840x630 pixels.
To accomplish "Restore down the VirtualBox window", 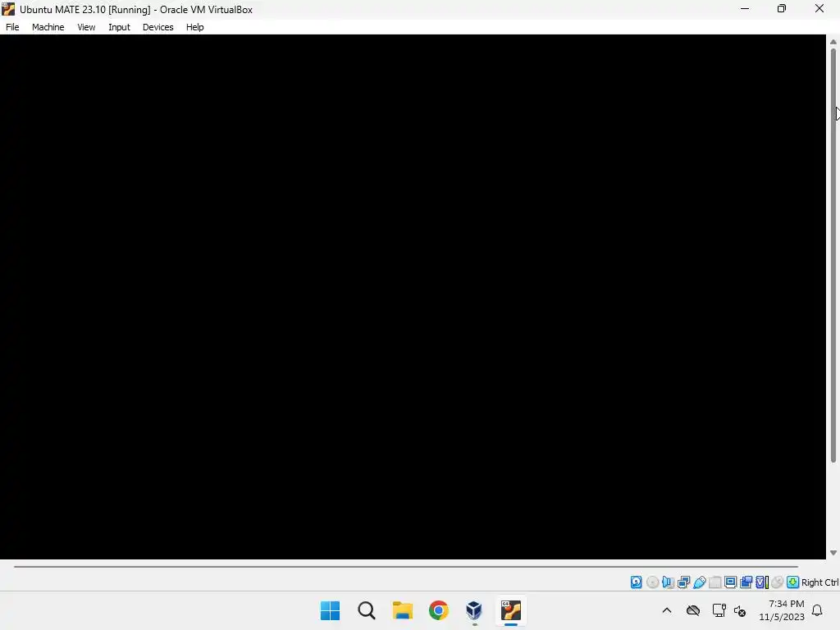I will pos(782,9).
